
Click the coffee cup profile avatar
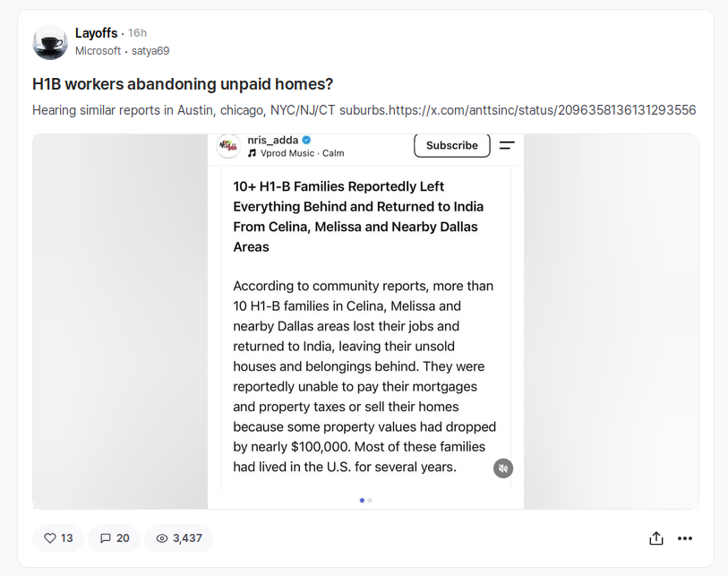point(50,42)
